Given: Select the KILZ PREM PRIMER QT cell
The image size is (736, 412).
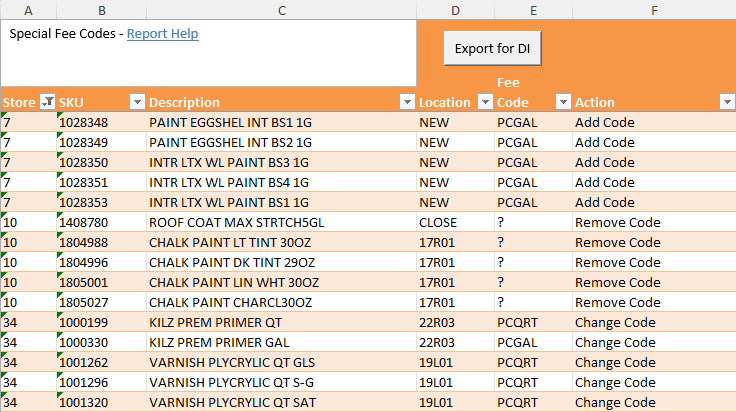Looking at the screenshot, I should point(281,322).
